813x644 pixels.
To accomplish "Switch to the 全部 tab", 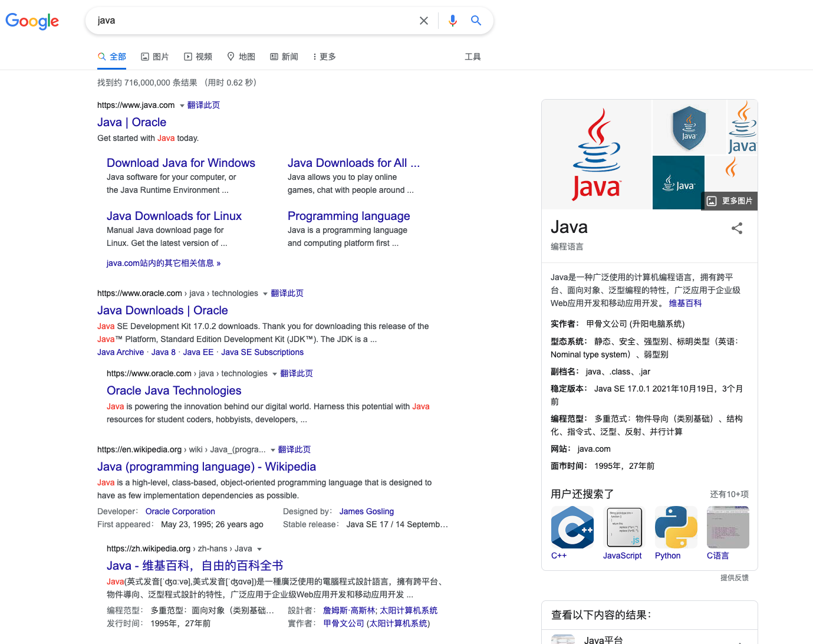I will tap(112, 57).
